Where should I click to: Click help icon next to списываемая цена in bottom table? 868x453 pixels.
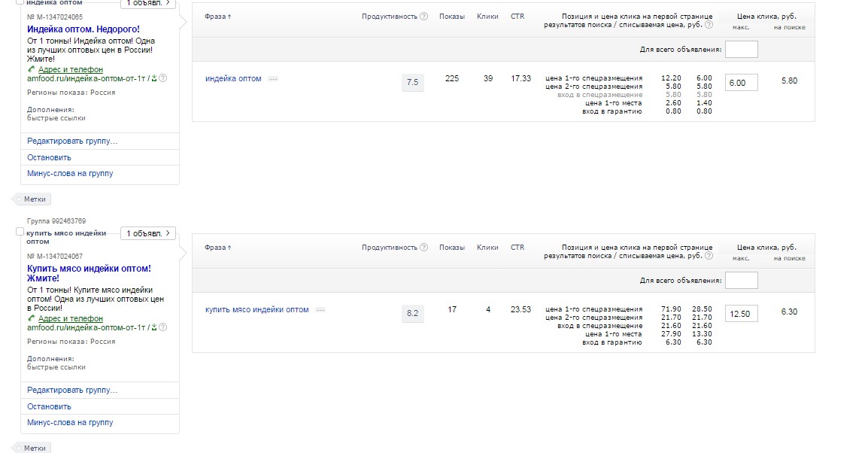tap(709, 257)
